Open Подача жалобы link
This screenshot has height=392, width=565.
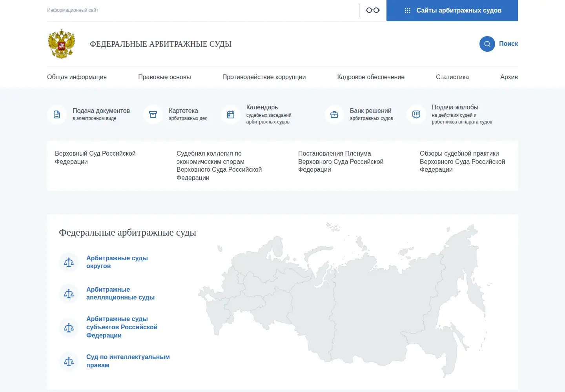[x=462, y=114]
